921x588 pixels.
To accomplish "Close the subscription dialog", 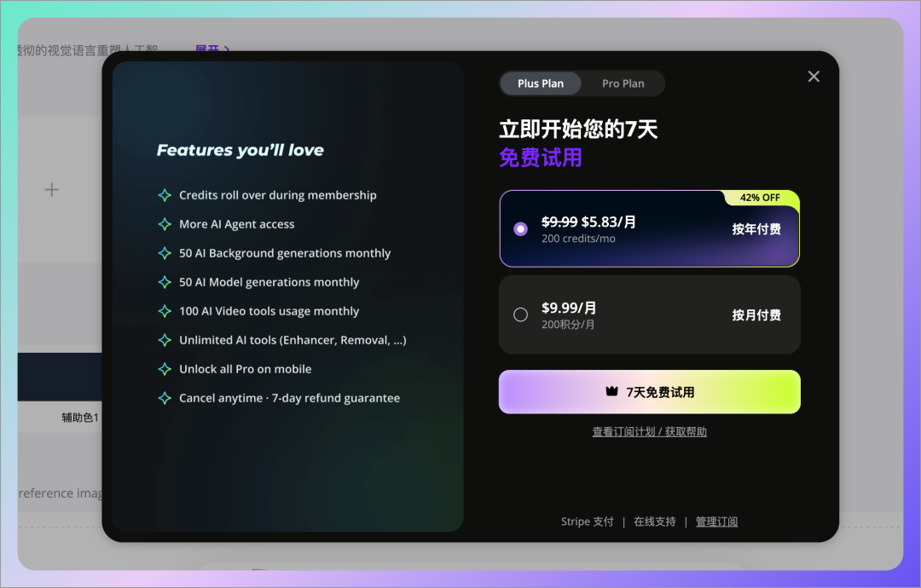I will tap(814, 77).
